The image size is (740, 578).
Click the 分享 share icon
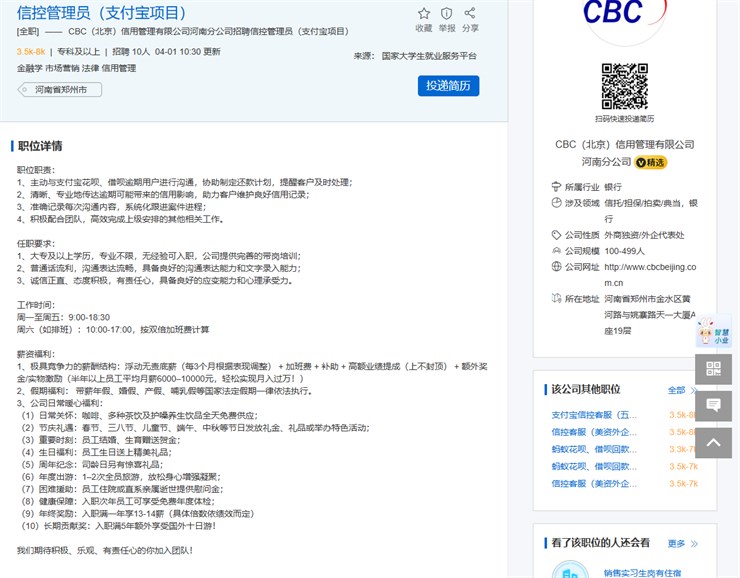470,14
